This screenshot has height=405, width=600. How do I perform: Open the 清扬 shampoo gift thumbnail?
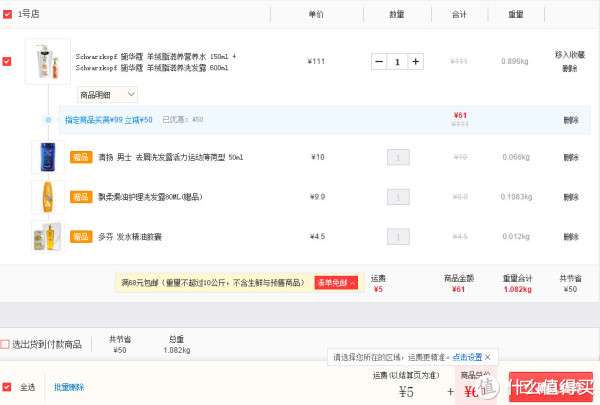pos(48,157)
